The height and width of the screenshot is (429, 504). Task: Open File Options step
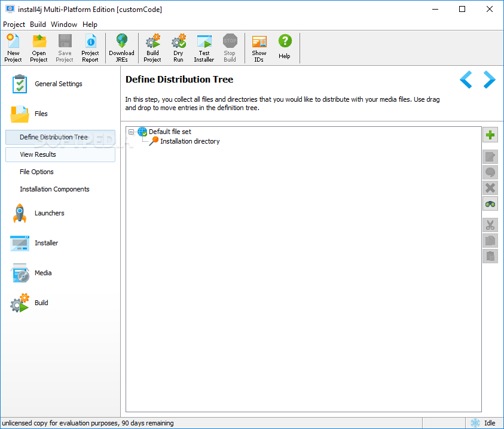[x=36, y=172]
